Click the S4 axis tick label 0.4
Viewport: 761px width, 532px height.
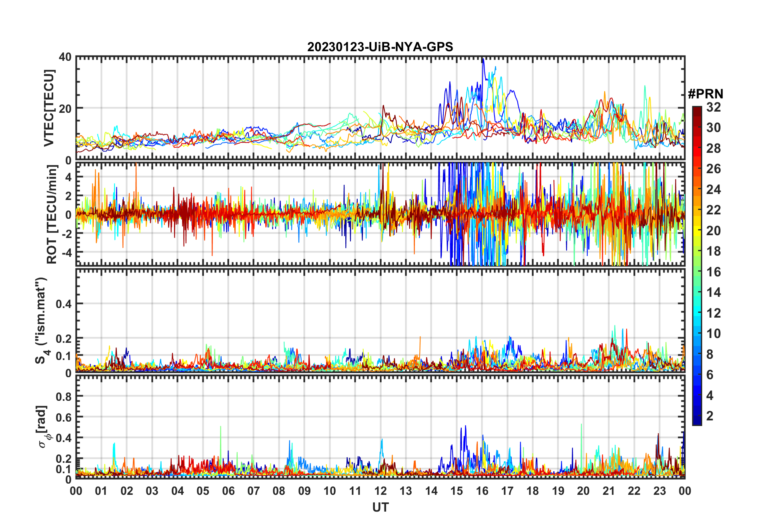click(x=64, y=304)
